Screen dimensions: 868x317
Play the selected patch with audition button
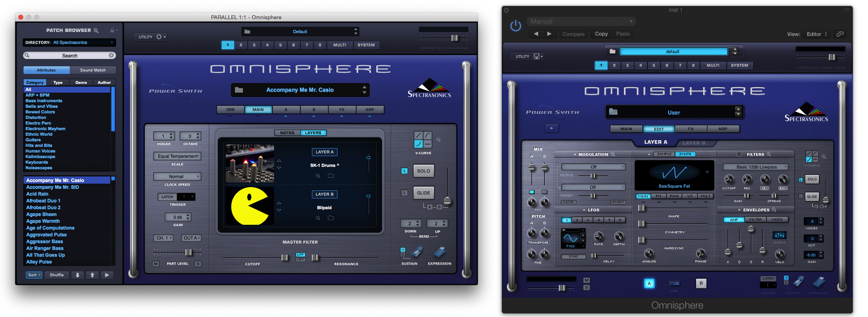tap(107, 275)
